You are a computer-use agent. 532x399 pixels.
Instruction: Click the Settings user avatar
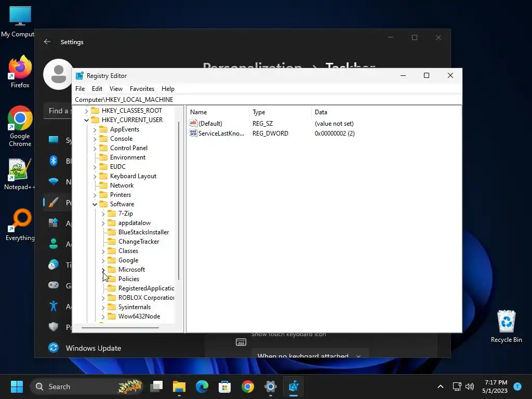coord(58,74)
